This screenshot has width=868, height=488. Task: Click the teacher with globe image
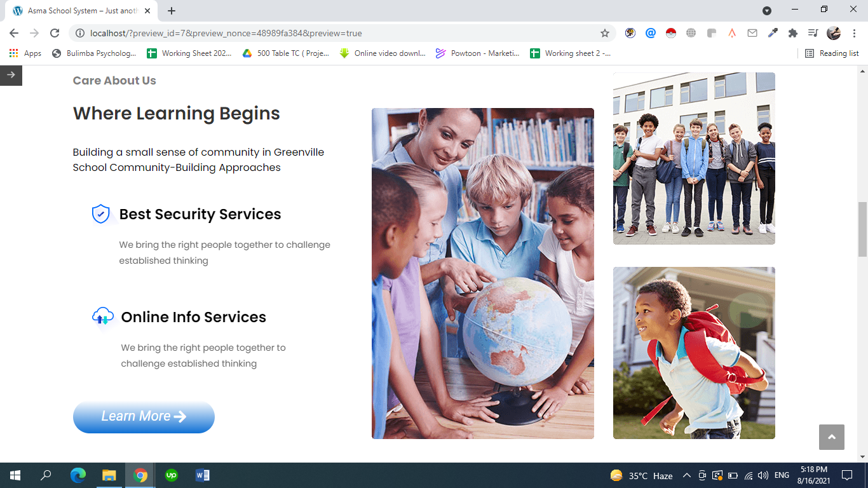[x=482, y=273]
